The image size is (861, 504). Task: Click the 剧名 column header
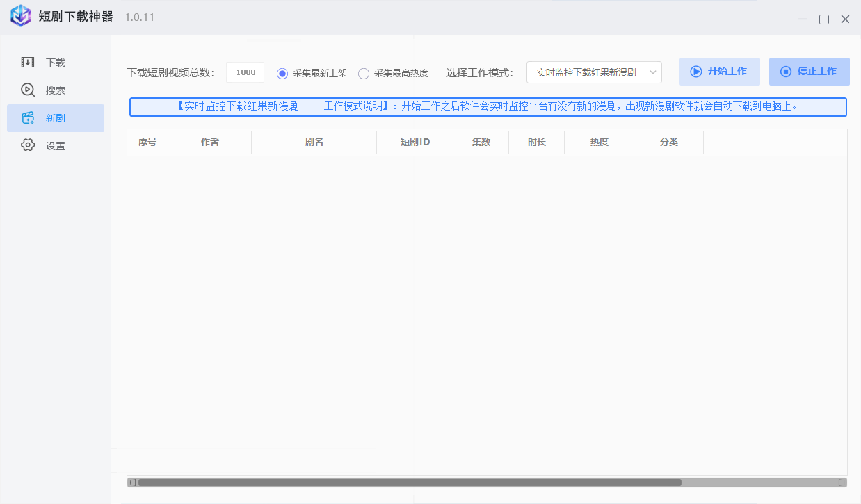(314, 143)
